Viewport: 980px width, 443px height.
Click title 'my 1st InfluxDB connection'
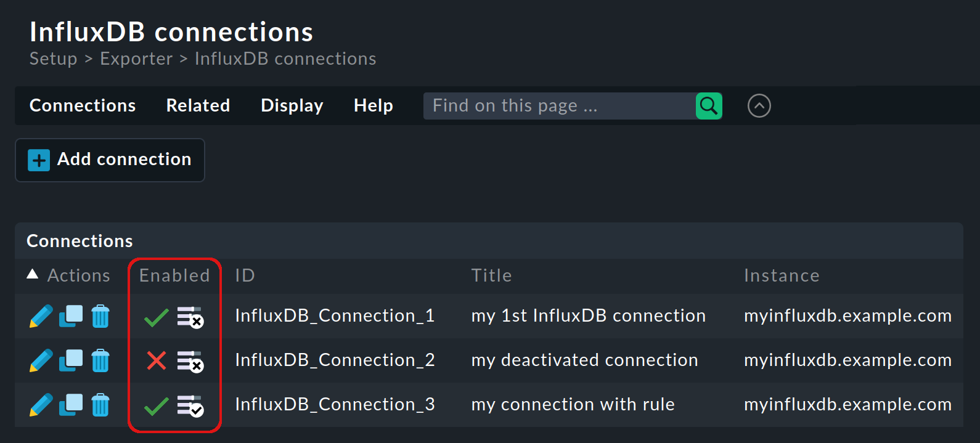coord(588,315)
